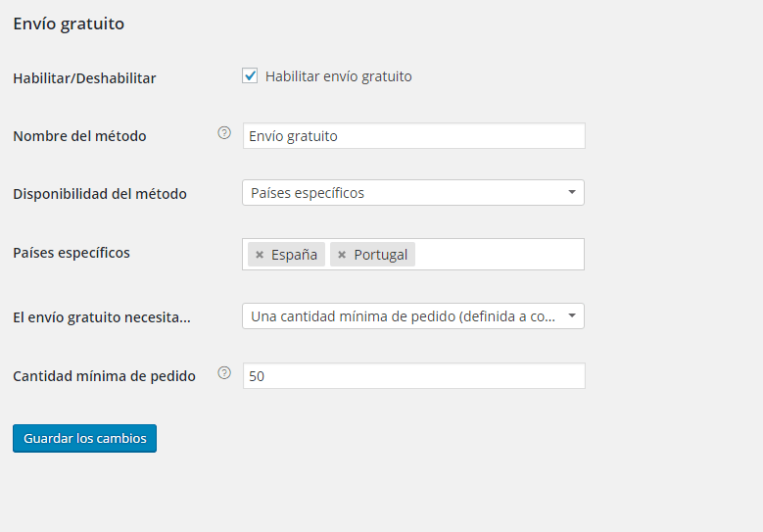The width and height of the screenshot is (763, 532).
Task: Click help icon beside Cantidad mínima de pedido
Action: [x=224, y=373]
